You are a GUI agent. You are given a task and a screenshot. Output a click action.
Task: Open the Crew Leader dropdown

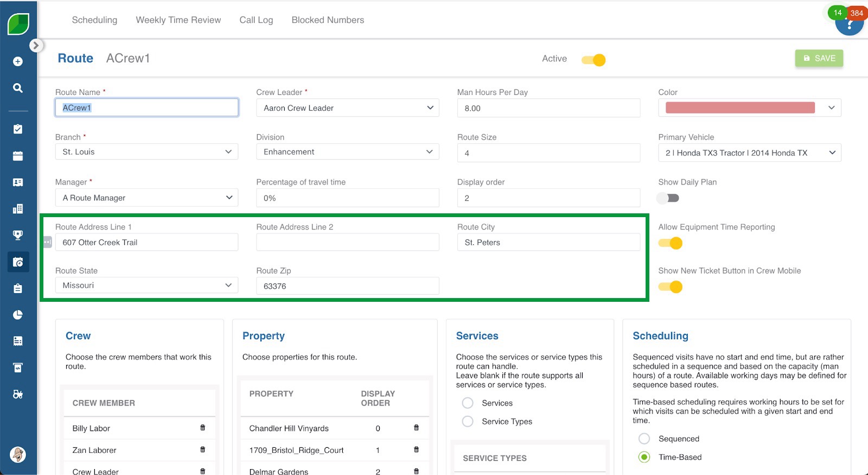pyautogui.click(x=348, y=108)
